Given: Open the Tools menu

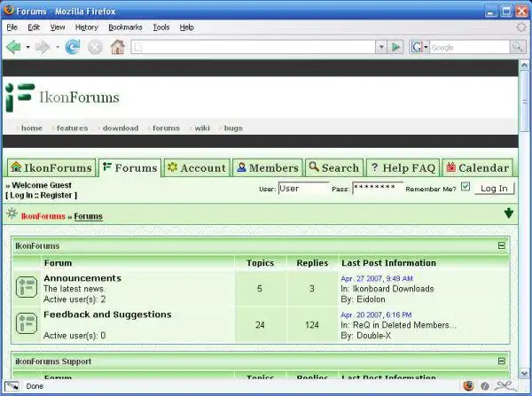Looking at the screenshot, I should (x=161, y=27).
